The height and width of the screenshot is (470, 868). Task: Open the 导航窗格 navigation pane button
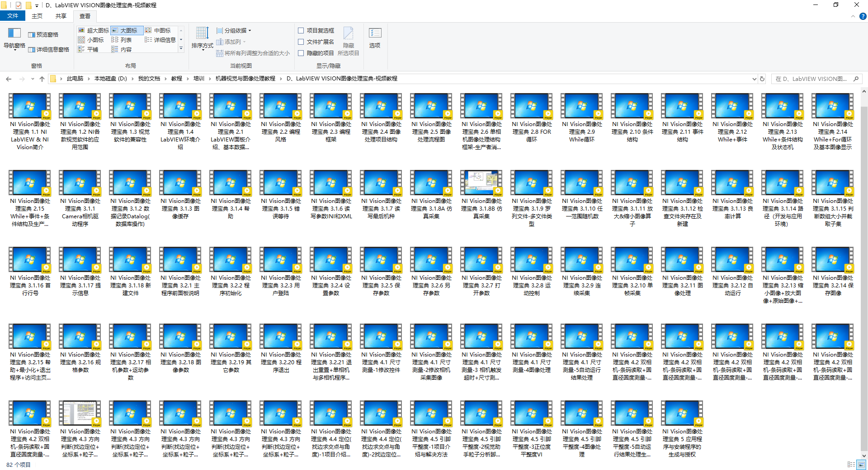(x=14, y=39)
